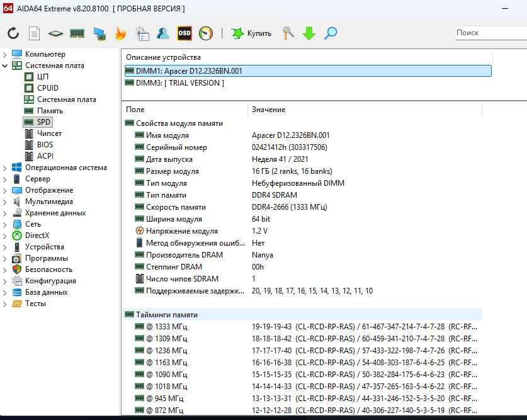The height and width of the screenshot is (420, 527).
Task: Select База данных in the tree
Action: tap(47, 292)
